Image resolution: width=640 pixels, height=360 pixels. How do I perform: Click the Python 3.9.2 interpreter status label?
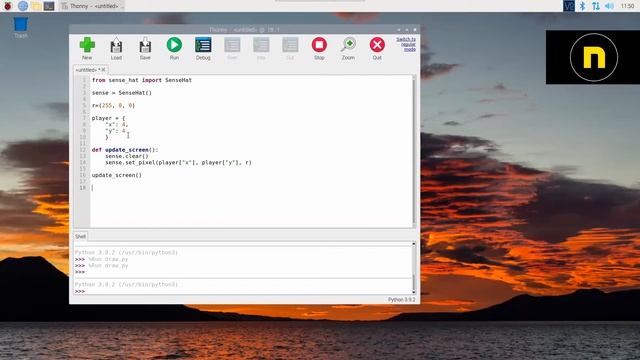[x=401, y=300]
